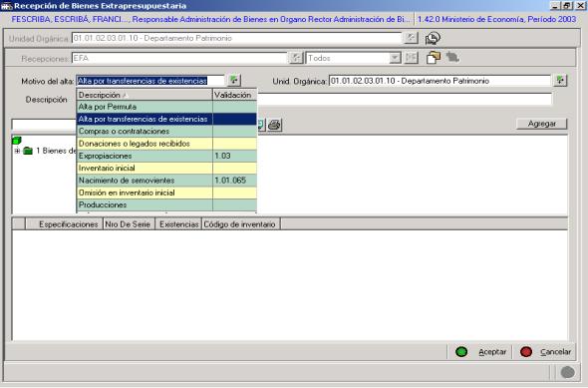Click the green folder icon of Bienes node
588x388 pixels.
pos(28,151)
